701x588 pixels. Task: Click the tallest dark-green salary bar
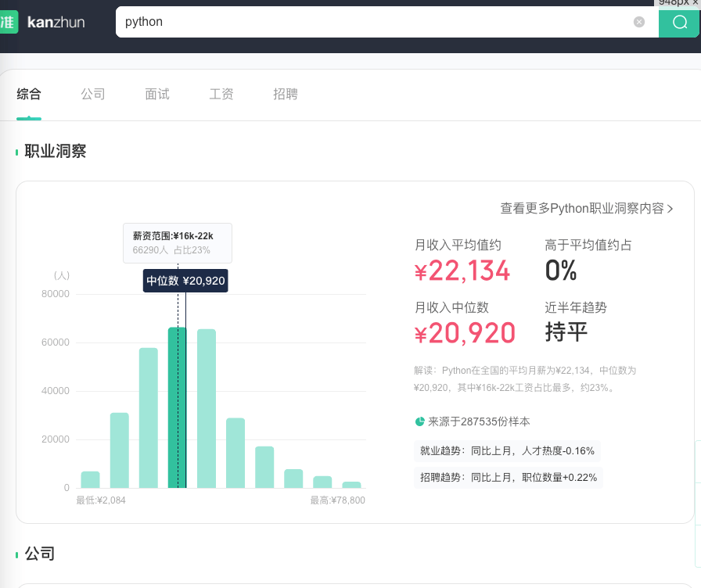coord(178,407)
